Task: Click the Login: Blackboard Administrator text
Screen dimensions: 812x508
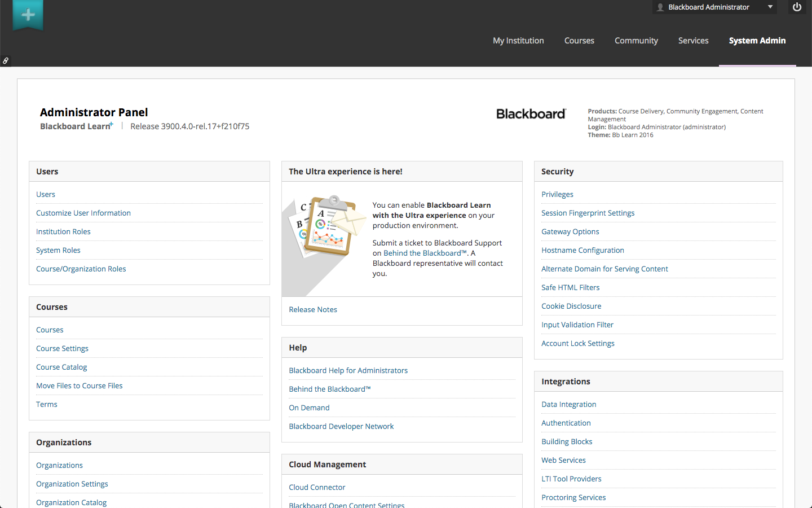Action: pyautogui.click(x=657, y=127)
